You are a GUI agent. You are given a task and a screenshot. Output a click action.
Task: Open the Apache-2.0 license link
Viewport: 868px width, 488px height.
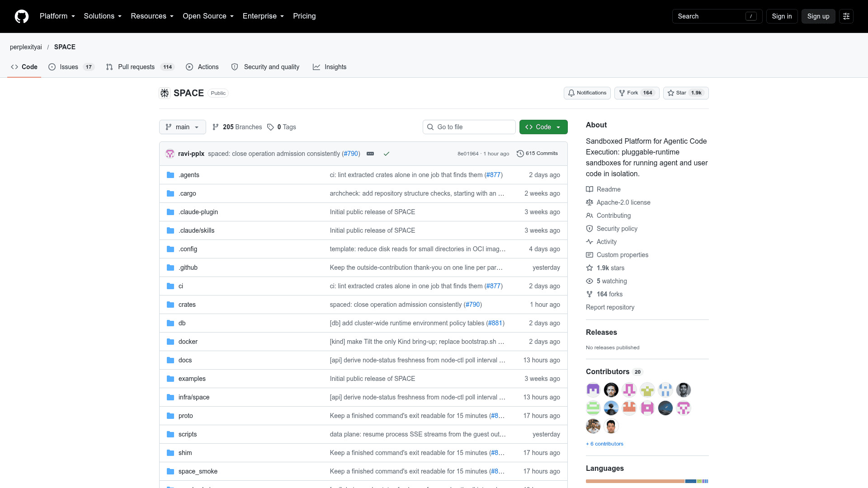coord(623,202)
